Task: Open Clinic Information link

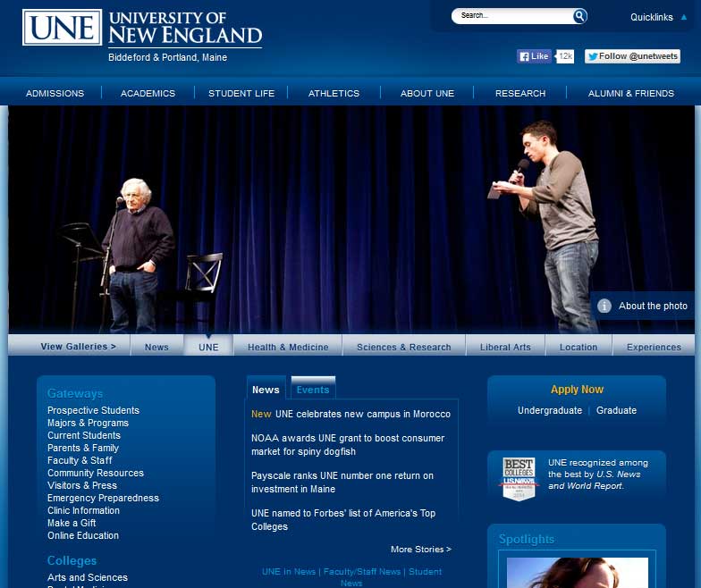Action: coord(84,510)
